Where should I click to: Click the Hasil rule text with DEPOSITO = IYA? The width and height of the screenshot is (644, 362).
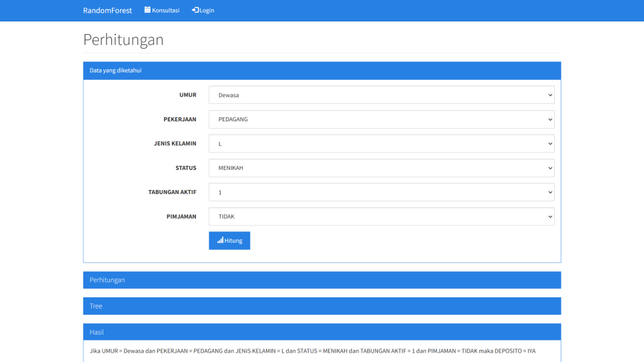pos(313,351)
